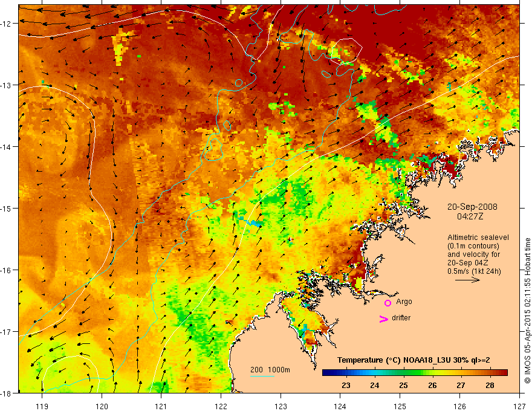Click the time text '04:27Z'
This screenshot has width=532, height=411.
click(470, 216)
